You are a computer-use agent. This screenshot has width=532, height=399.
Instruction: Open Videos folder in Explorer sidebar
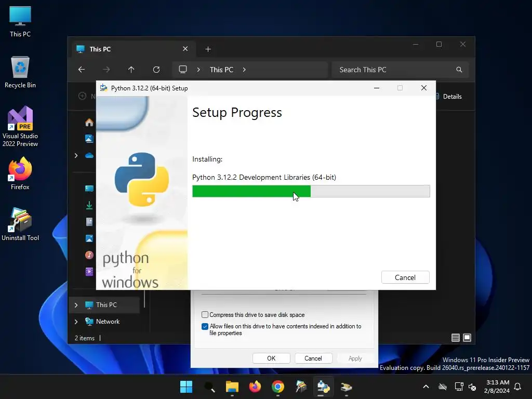point(89,272)
